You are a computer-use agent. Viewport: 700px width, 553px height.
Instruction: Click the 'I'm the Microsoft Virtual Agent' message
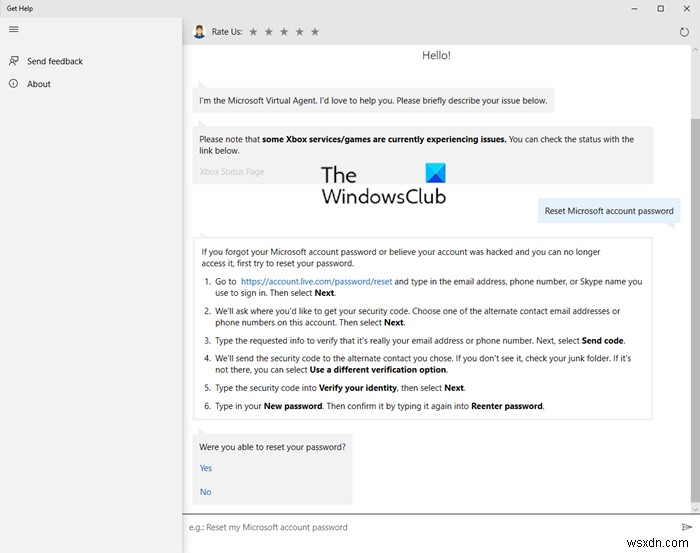click(373, 100)
